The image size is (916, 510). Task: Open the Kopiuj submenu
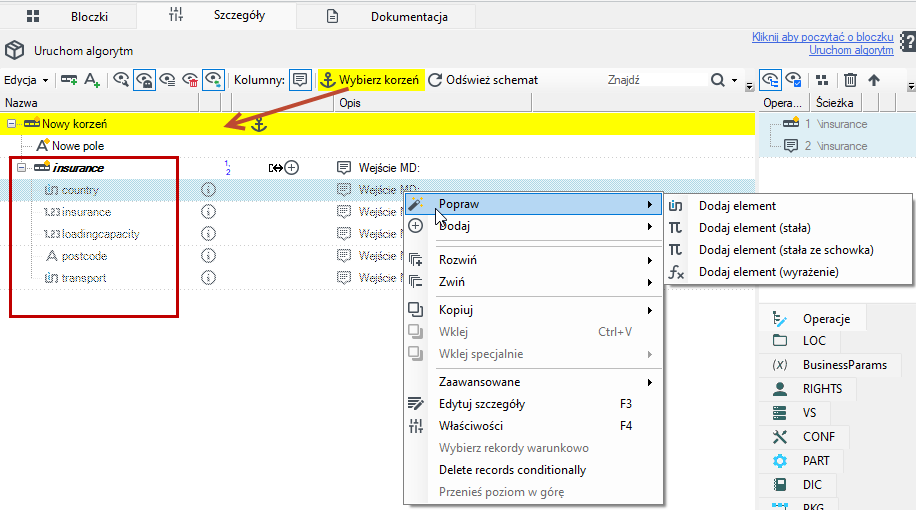[x=533, y=310]
